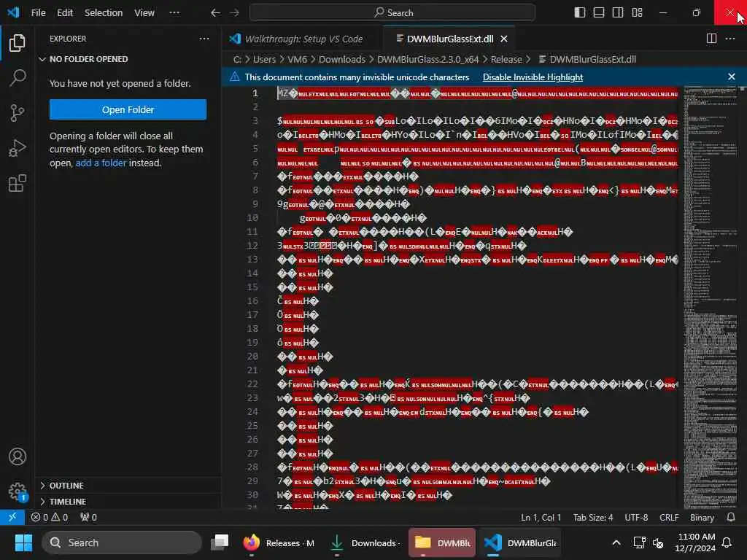This screenshot has height=560, width=747.
Task: Open the Search view in activity bar
Action: point(18,77)
